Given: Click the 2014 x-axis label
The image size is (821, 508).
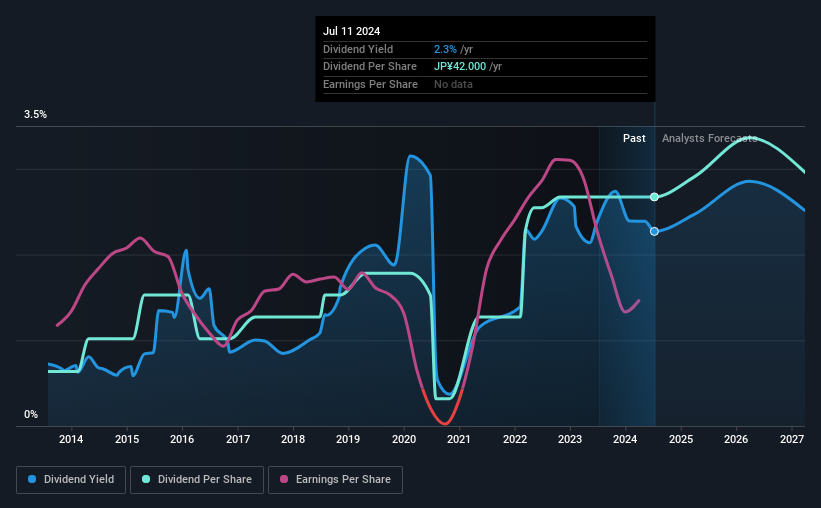Looking at the screenshot, I should click(71, 439).
